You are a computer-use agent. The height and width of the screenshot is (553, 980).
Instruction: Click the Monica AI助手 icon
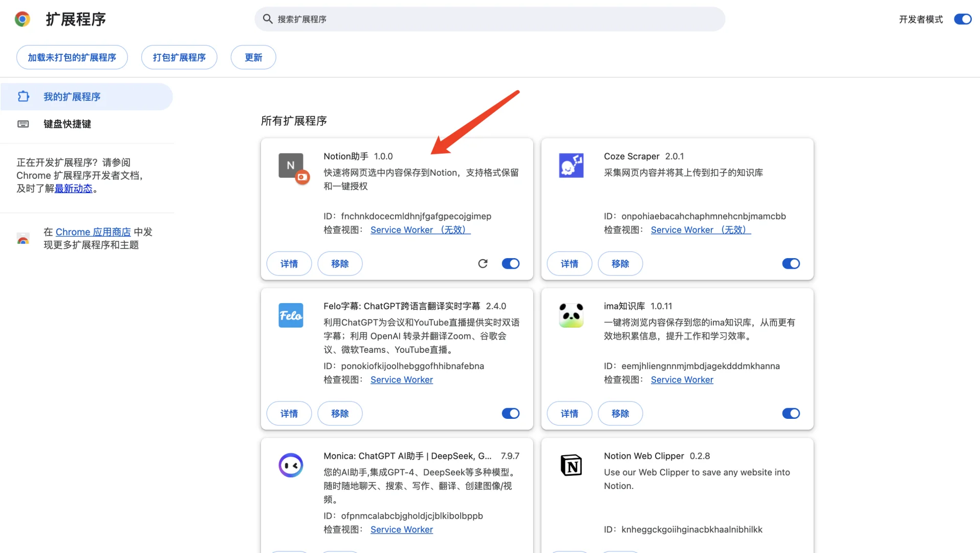[291, 465]
